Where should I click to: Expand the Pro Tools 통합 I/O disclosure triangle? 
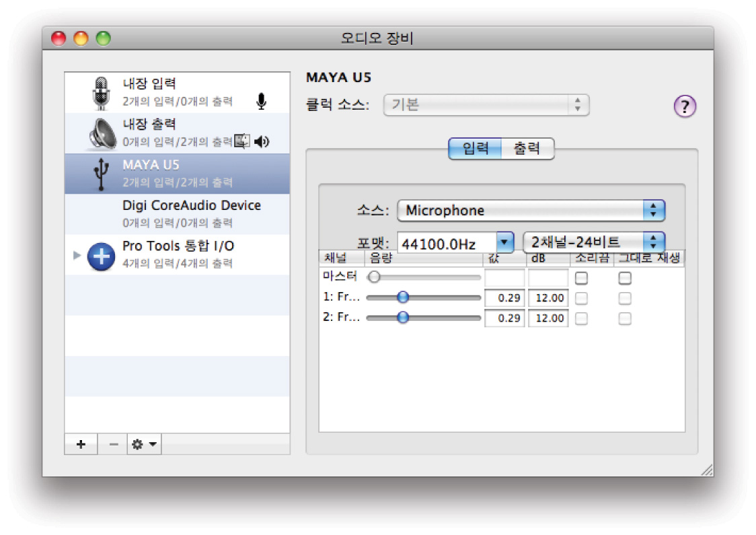tap(77, 255)
